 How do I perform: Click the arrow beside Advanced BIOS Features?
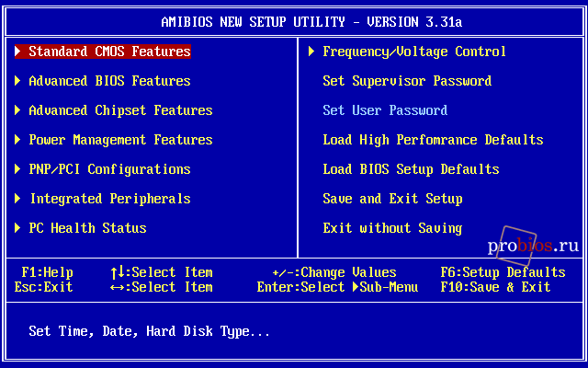tap(17, 81)
